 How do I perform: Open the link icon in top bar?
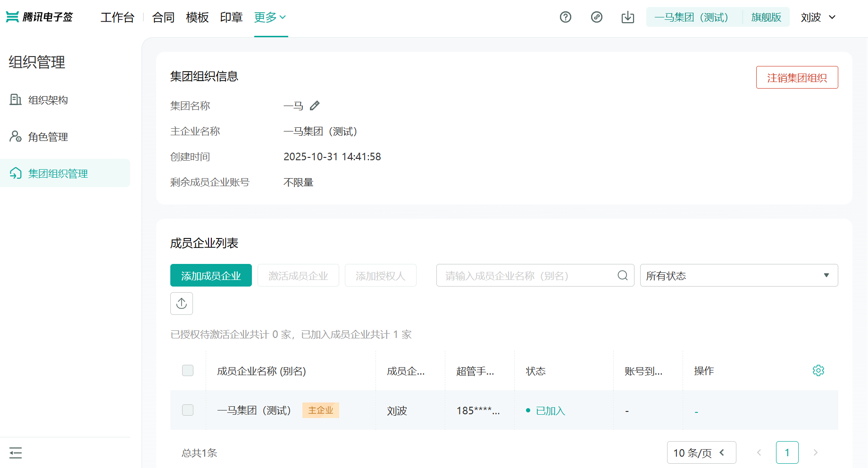point(596,17)
